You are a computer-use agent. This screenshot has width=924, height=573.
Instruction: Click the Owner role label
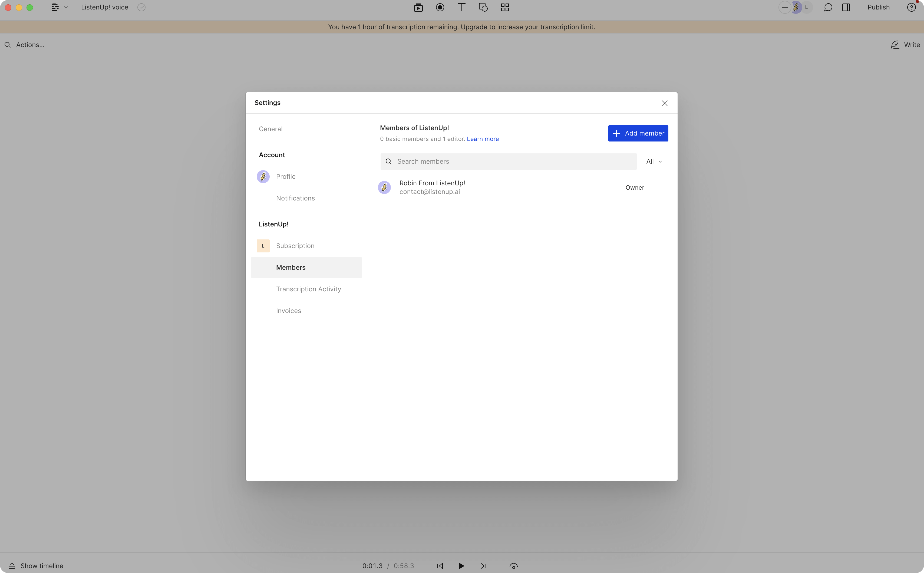[x=635, y=187]
